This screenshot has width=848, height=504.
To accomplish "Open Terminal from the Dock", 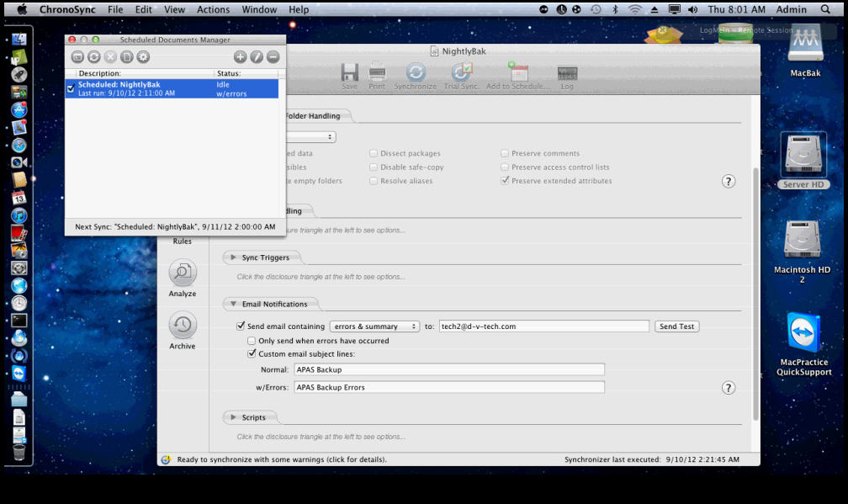I will (x=19, y=321).
